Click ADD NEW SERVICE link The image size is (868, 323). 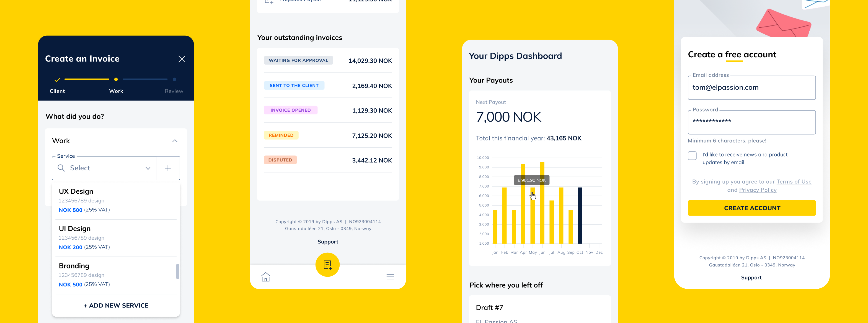coord(116,305)
